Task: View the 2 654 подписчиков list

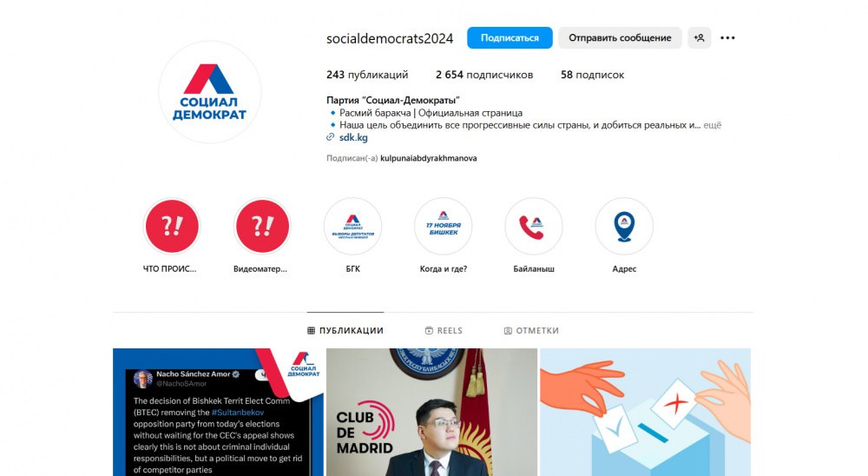Action: pyautogui.click(x=484, y=74)
